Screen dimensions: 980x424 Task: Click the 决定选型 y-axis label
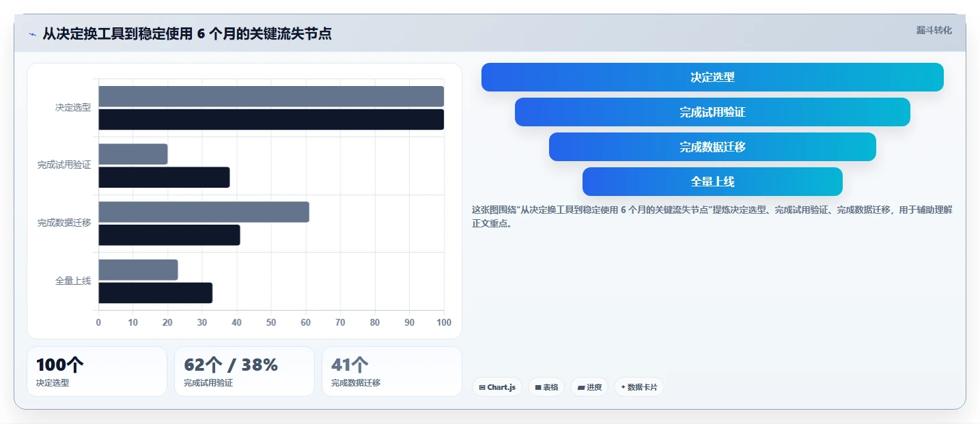tap(73, 108)
